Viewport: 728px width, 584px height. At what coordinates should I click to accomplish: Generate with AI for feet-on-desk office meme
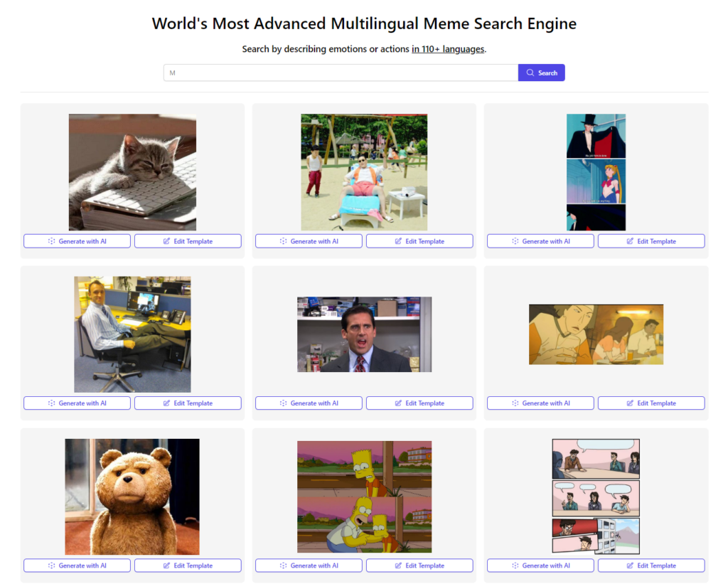(77, 403)
